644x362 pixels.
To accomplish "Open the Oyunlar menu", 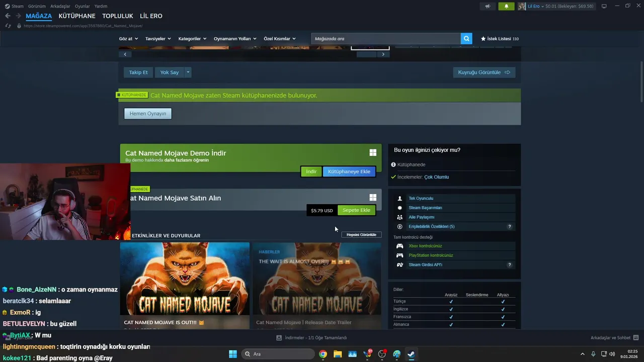I will click(x=83, y=6).
